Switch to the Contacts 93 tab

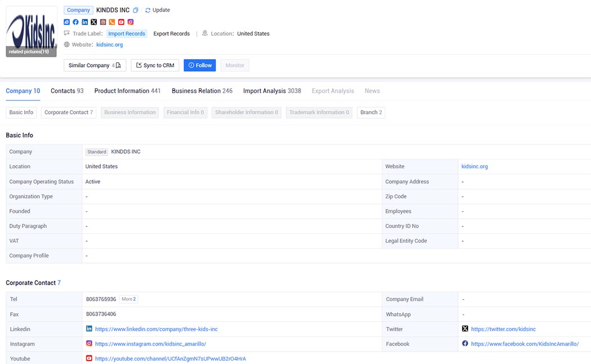point(67,91)
